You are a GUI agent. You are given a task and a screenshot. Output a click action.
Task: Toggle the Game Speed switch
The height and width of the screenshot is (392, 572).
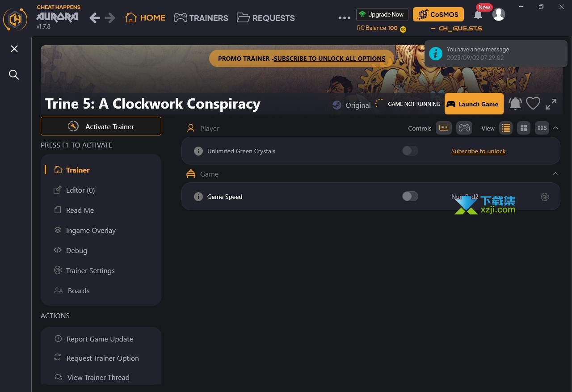click(410, 196)
